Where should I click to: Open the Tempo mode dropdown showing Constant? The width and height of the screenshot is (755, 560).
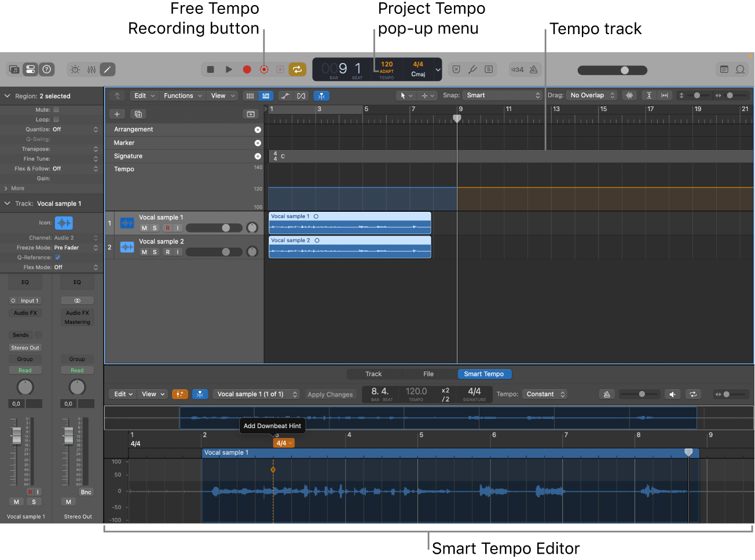tap(544, 394)
